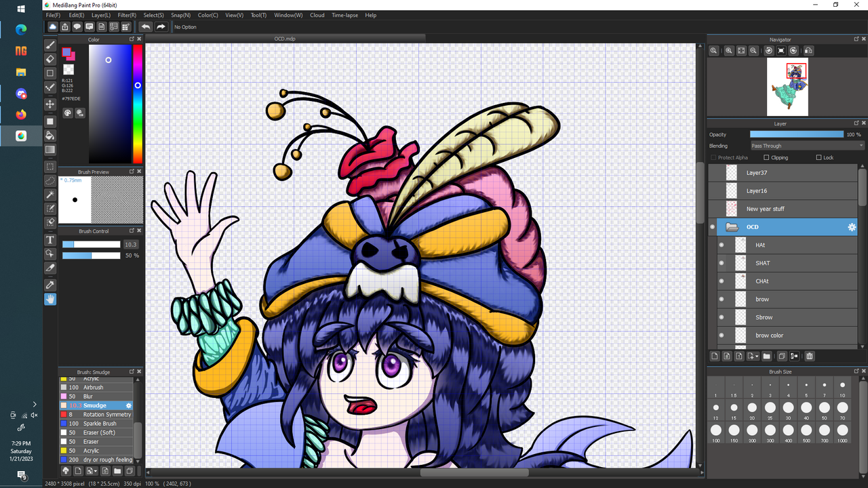Click the hue bar in Color panel
This screenshot has width=868, height=488.
pos(138,105)
